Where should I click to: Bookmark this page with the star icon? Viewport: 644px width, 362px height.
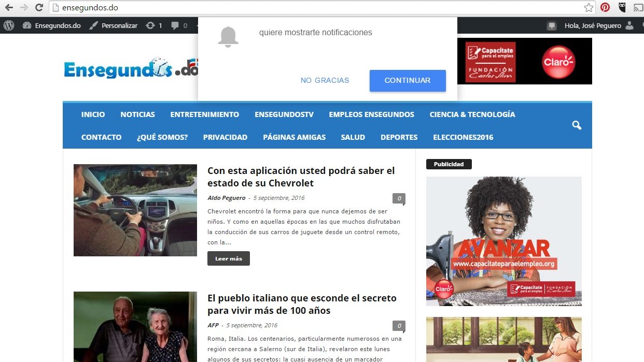589,8
